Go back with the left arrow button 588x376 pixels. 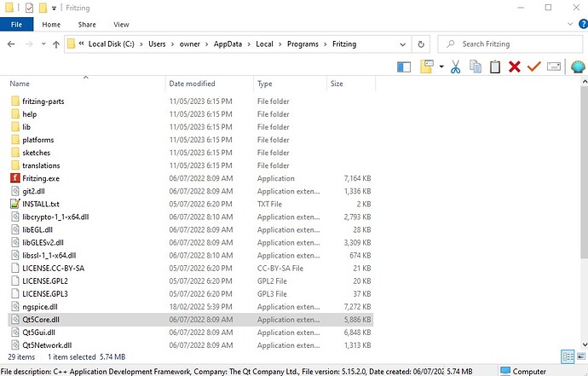[11, 44]
